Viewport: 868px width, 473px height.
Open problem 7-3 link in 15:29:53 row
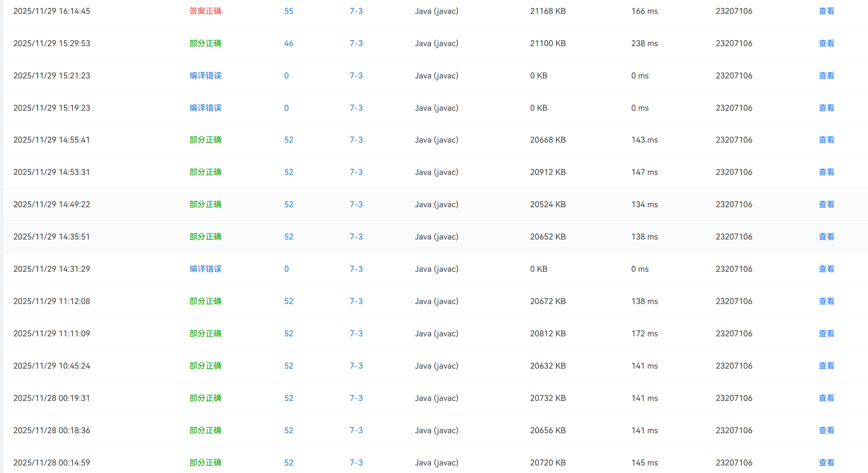click(x=356, y=44)
